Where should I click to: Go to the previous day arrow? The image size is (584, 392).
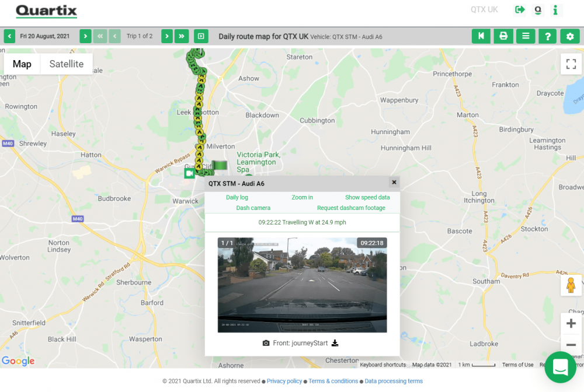pos(9,36)
